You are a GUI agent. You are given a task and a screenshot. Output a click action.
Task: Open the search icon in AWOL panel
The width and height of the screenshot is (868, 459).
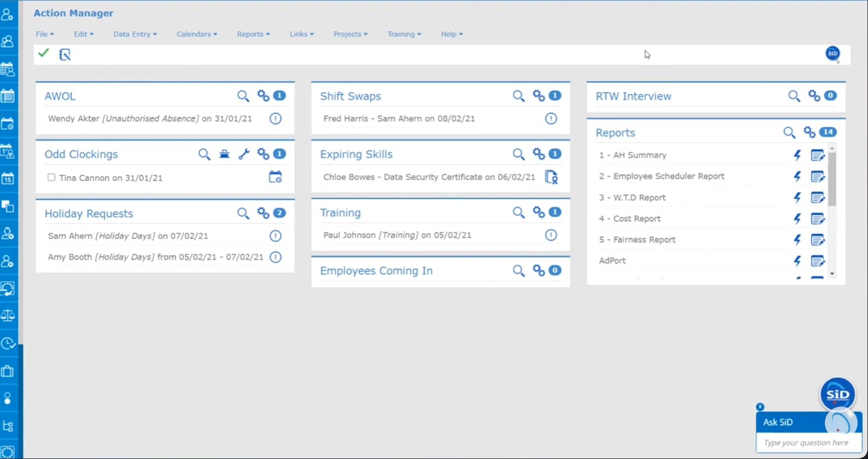(243, 96)
